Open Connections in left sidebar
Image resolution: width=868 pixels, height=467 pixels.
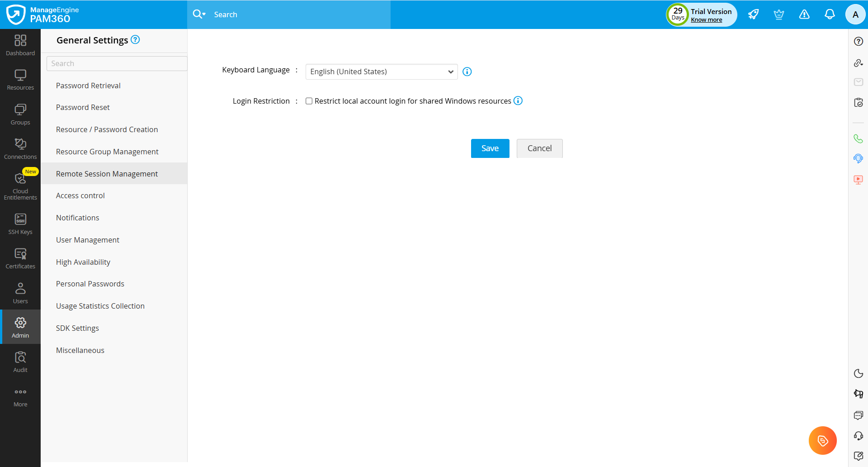click(x=20, y=149)
